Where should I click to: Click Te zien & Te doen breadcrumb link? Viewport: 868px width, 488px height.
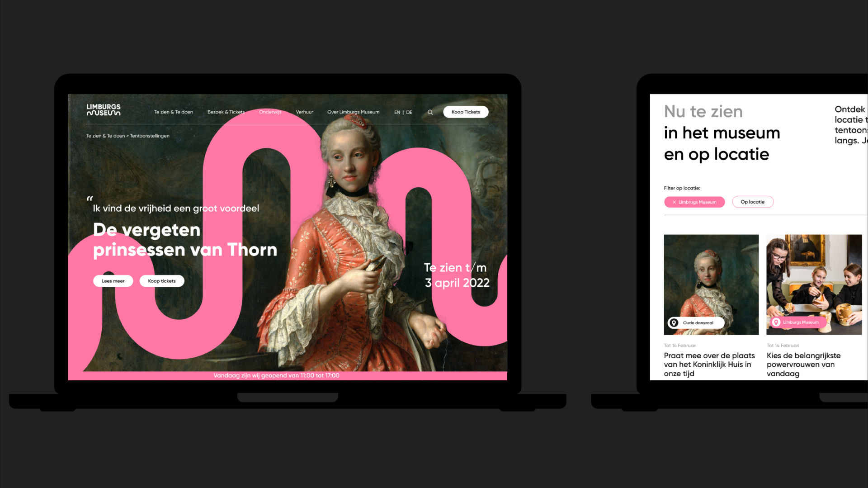(x=105, y=136)
